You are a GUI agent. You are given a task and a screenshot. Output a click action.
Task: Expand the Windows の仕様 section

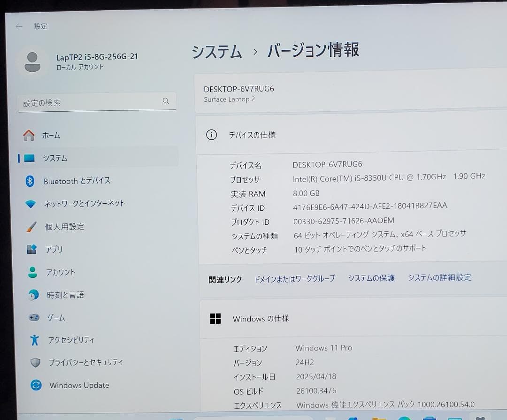point(261,318)
